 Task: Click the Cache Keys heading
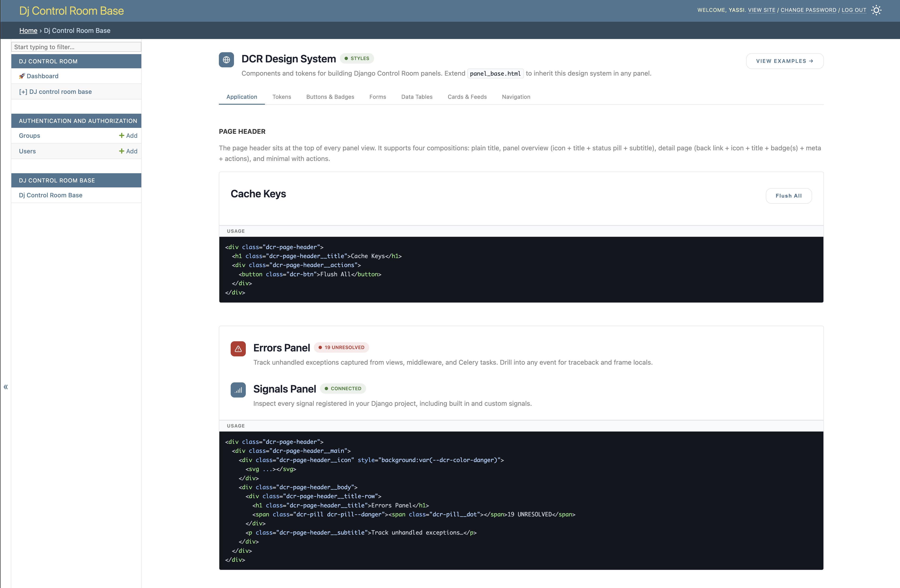click(258, 194)
